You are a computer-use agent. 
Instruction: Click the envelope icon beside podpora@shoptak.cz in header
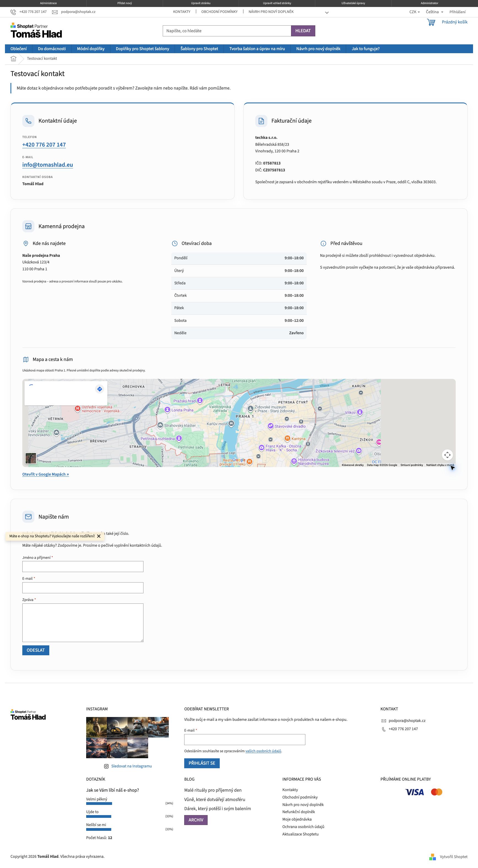pyautogui.click(x=55, y=12)
